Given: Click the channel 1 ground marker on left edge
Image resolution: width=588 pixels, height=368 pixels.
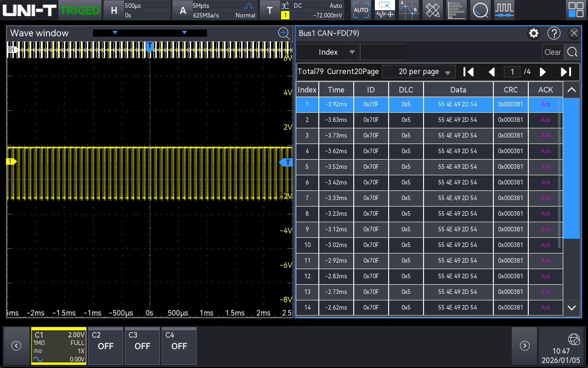Looking at the screenshot, I should click(11, 161).
